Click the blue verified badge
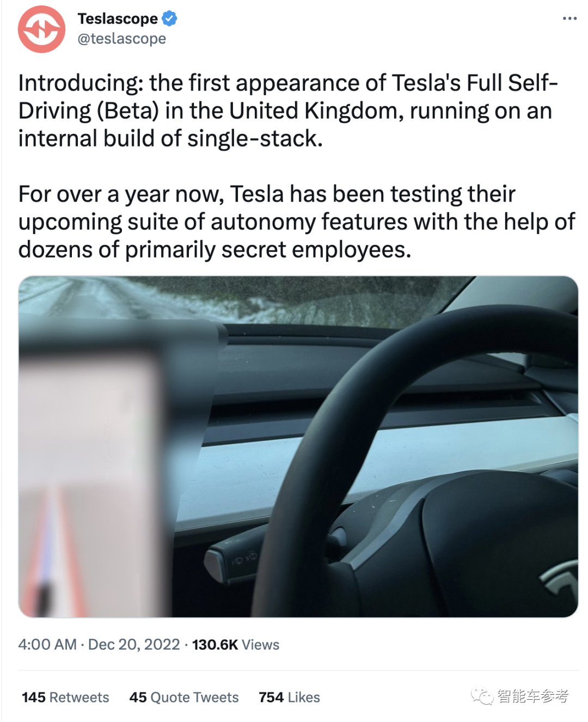This screenshot has width=588, height=722. 170,19
